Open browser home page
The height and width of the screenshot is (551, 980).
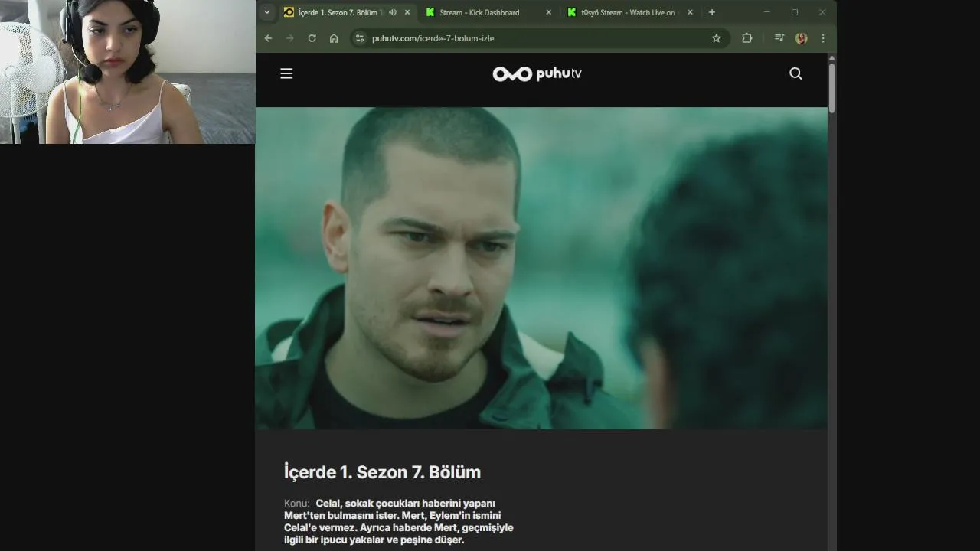(x=334, y=38)
